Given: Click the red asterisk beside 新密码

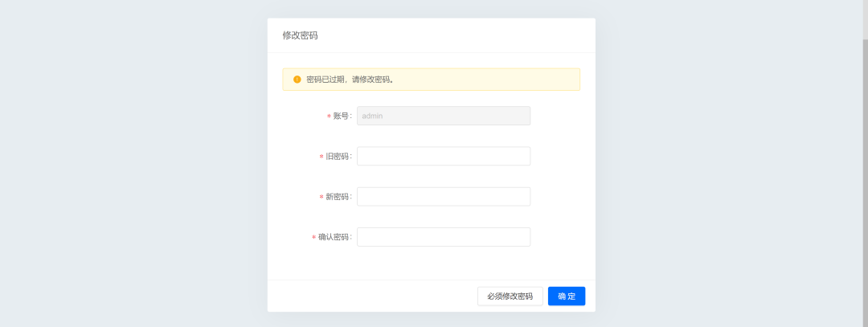Looking at the screenshot, I should (x=321, y=197).
